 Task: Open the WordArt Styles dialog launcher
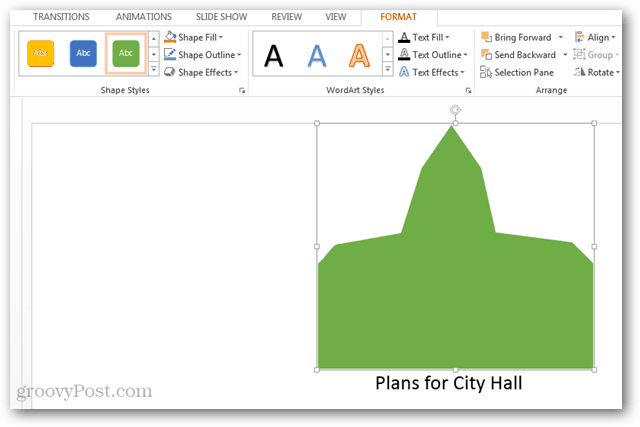(469, 91)
